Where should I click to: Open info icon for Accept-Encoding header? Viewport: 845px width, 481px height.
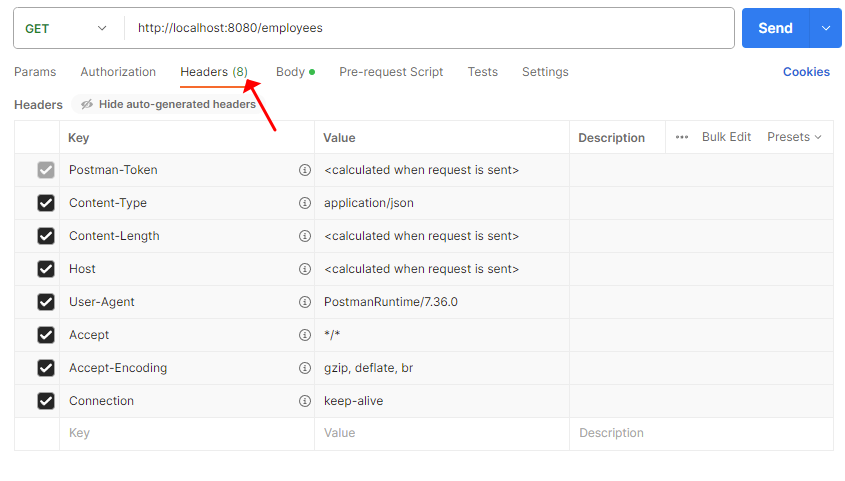pyautogui.click(x=304, y=368)
